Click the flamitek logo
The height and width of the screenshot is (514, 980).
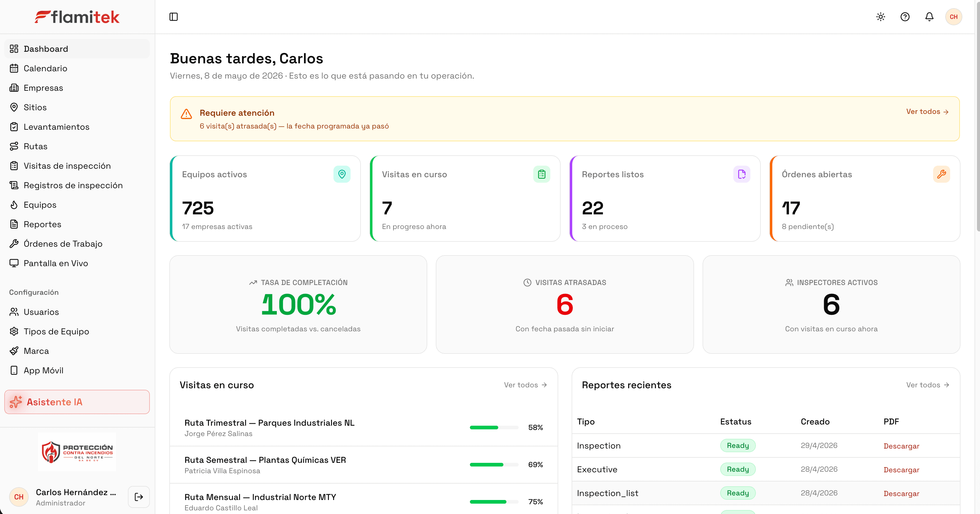[x=77, y=17]
